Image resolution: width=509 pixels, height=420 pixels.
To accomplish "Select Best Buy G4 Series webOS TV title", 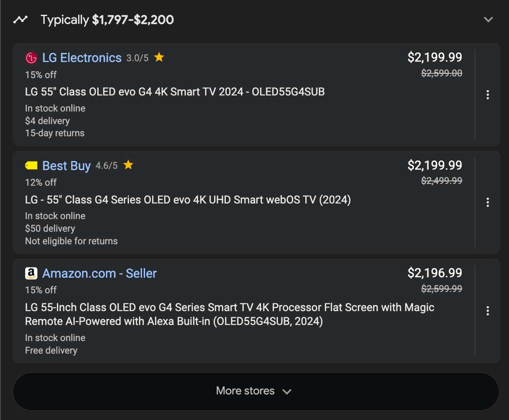I will click(x=188, y=200).
